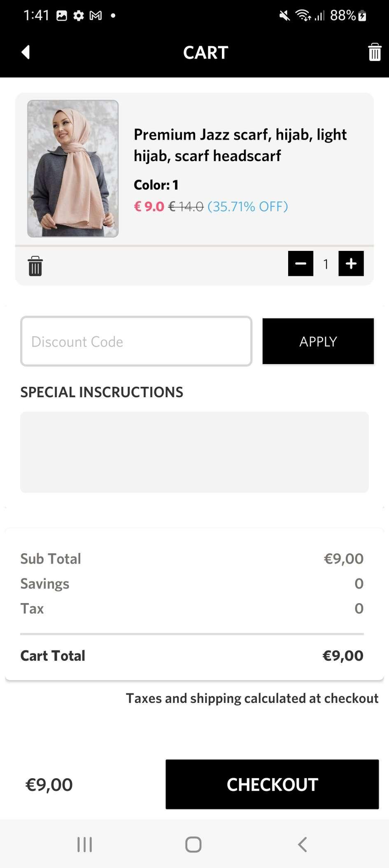The width and height of the screenshot is (389, 868).
Task: Increase quantity with the plus button
Action: pos(351,263)
